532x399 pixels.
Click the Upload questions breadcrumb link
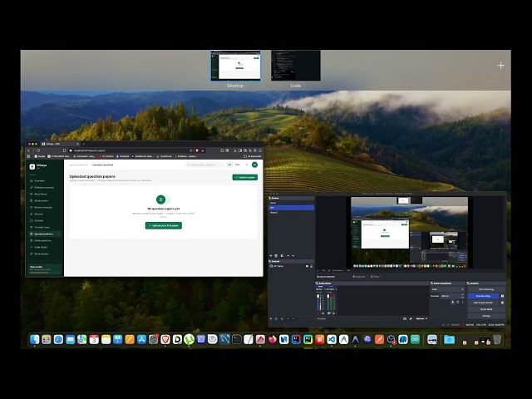[78, 165]
